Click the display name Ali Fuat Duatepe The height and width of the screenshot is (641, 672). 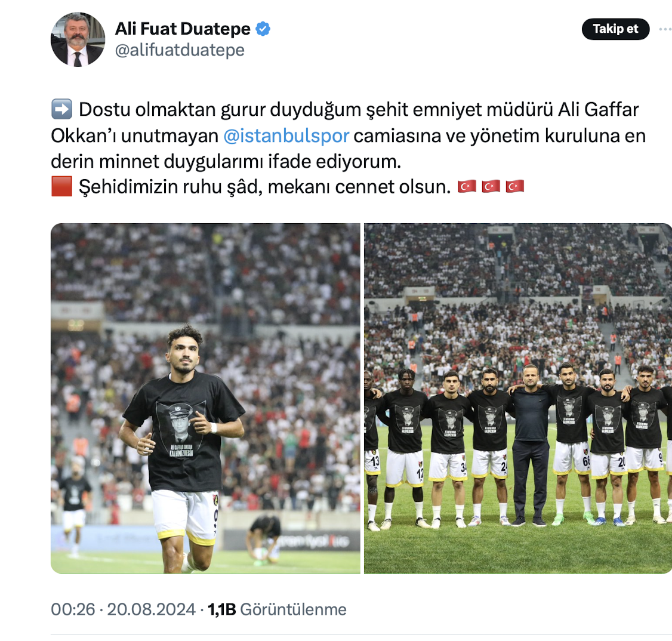pos(183,29)
